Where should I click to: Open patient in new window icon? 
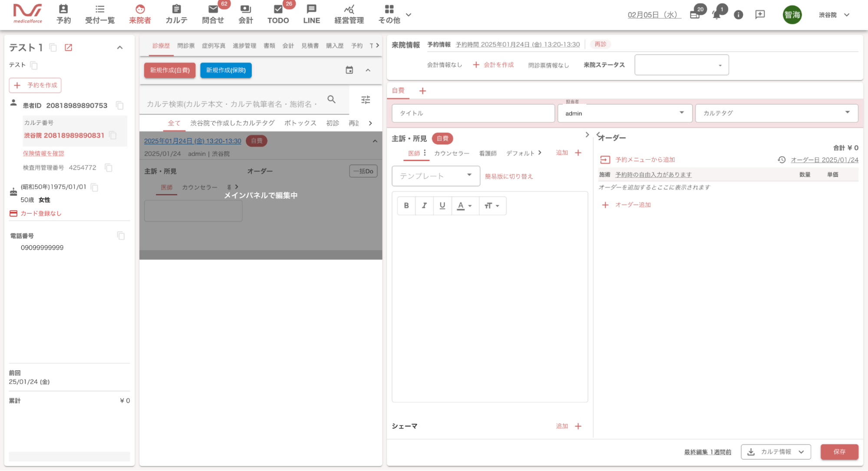(68, 47)
